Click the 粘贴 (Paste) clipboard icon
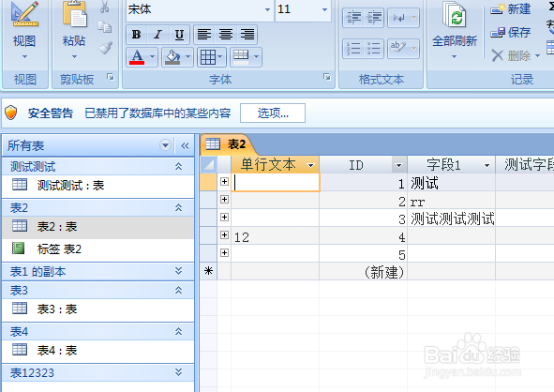Screen dimensions: 554x392 coord(75,15)
